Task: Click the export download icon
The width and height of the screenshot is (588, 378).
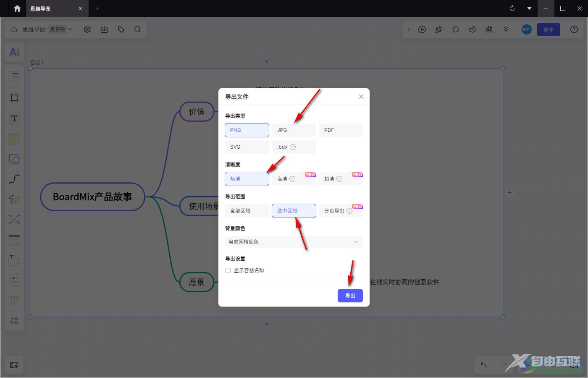Action: tap(104, 29)
